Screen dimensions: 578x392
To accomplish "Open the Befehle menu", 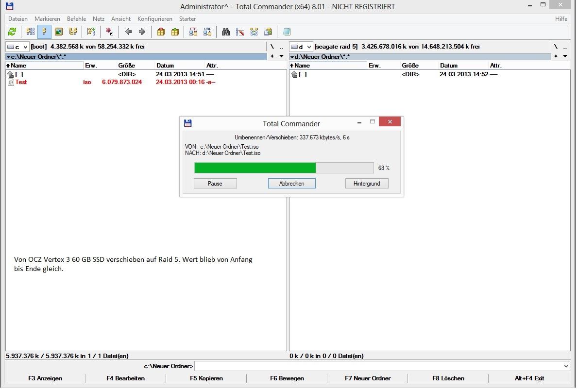I will [76, 19].
